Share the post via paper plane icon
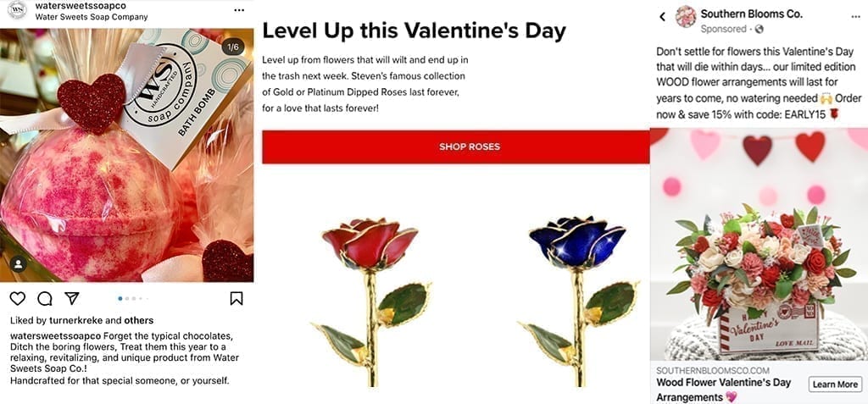Screen dimensions: 868x404 (x=72, y=298)
